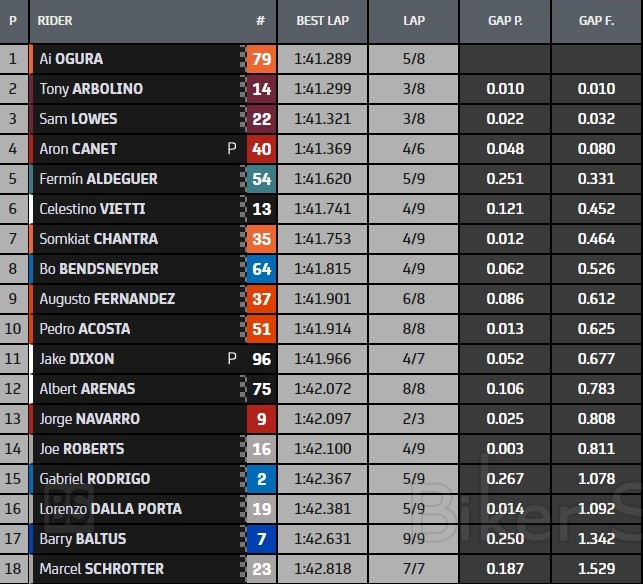Screen dimensions: 643x584
Task: Click Ai Ogura's orange number 79 badge
Action: [x=261, y=59]
